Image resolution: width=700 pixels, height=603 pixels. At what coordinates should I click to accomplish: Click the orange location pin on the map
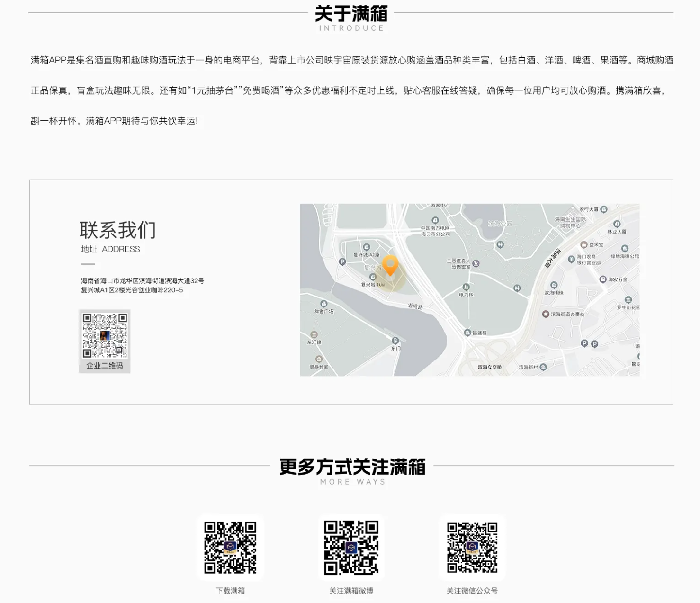click(390, 266)
